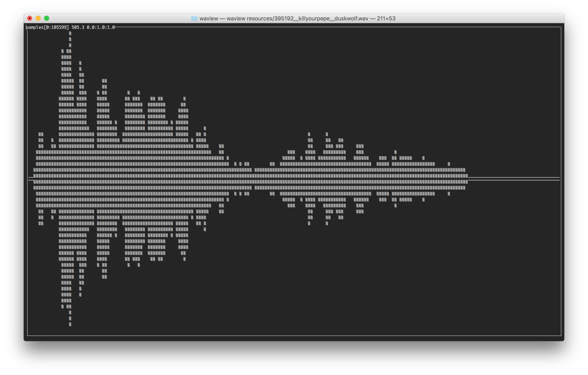The width and height of the screenshot is (588, 375).
Task: Click the 0.0:1.0:1.0 text in header
Action: (101, 27)
